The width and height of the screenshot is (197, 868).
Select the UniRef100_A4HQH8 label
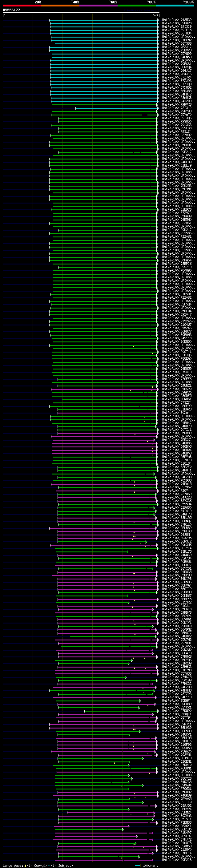click(177, 690)
